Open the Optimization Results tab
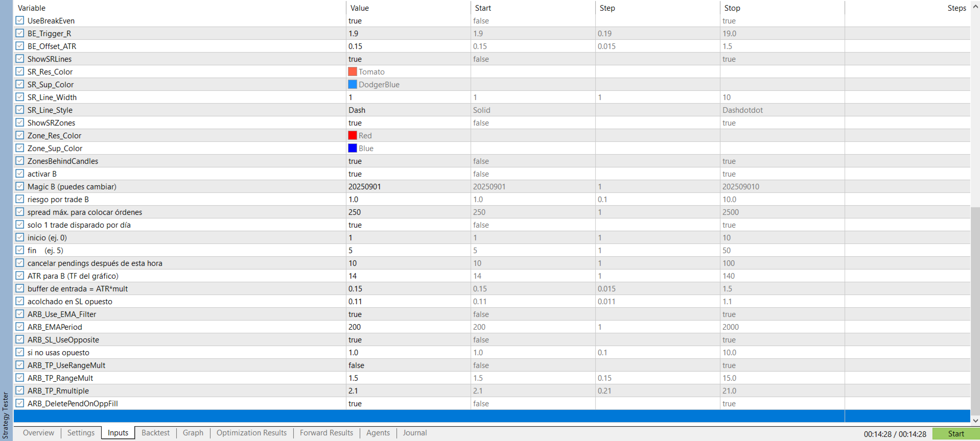 click(251, 433)
